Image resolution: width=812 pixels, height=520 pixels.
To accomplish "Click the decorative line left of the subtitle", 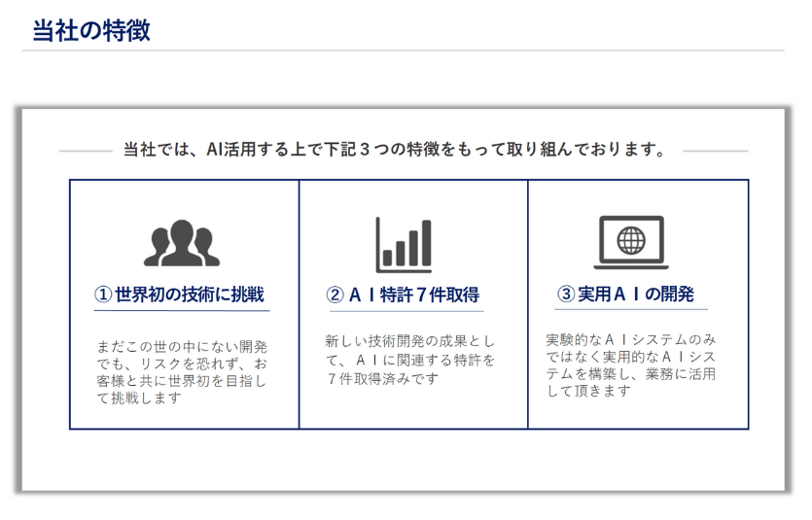I will (86, 152).
